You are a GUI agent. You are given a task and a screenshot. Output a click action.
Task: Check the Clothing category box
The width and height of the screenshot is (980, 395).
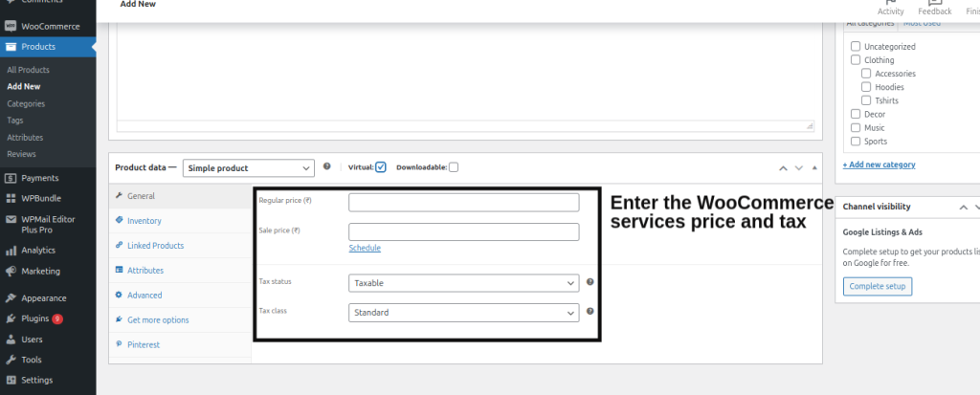pyautogui.click(x=856, y=60)
